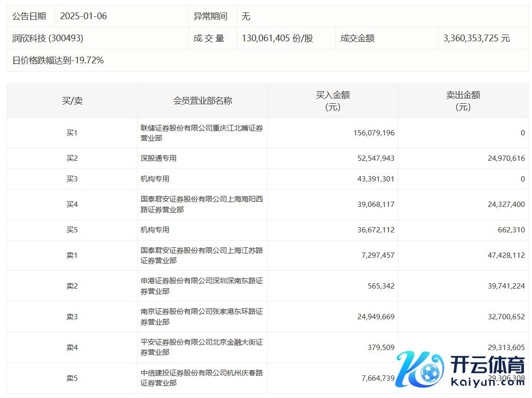Select turnover amount 3,360,353,725 元
The height and width of the screenshot is (398, 532).
pos(478,38)
